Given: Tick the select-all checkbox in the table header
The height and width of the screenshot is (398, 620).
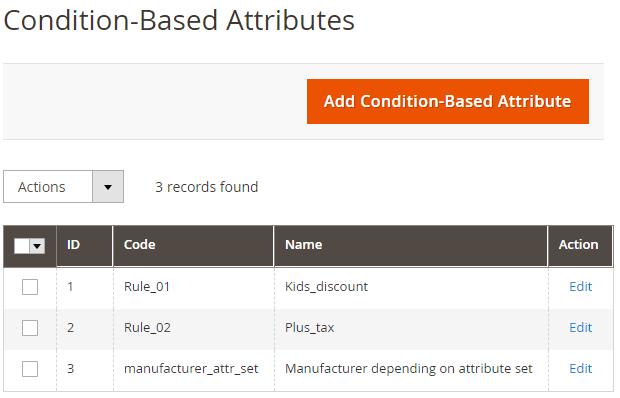Looking at the screenshot, I should click(22, 246).
